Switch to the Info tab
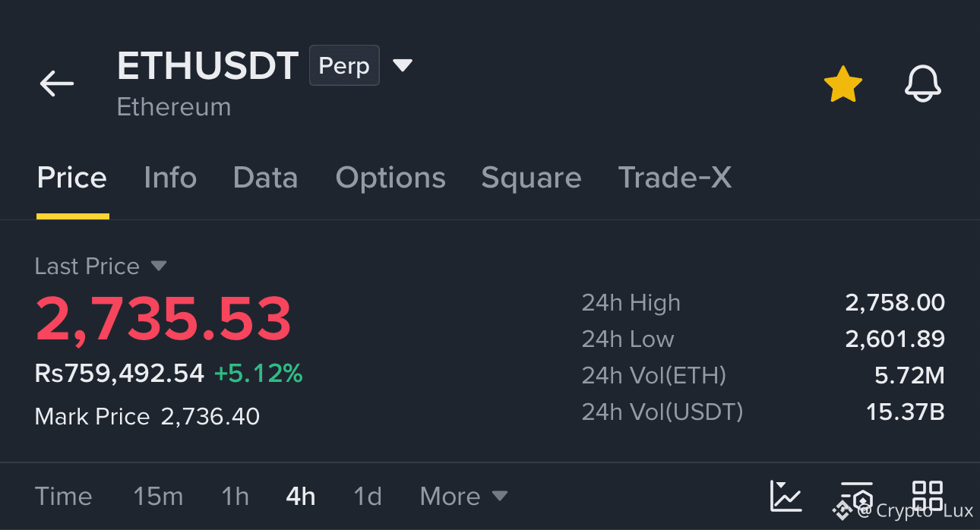 pos(170,178)
